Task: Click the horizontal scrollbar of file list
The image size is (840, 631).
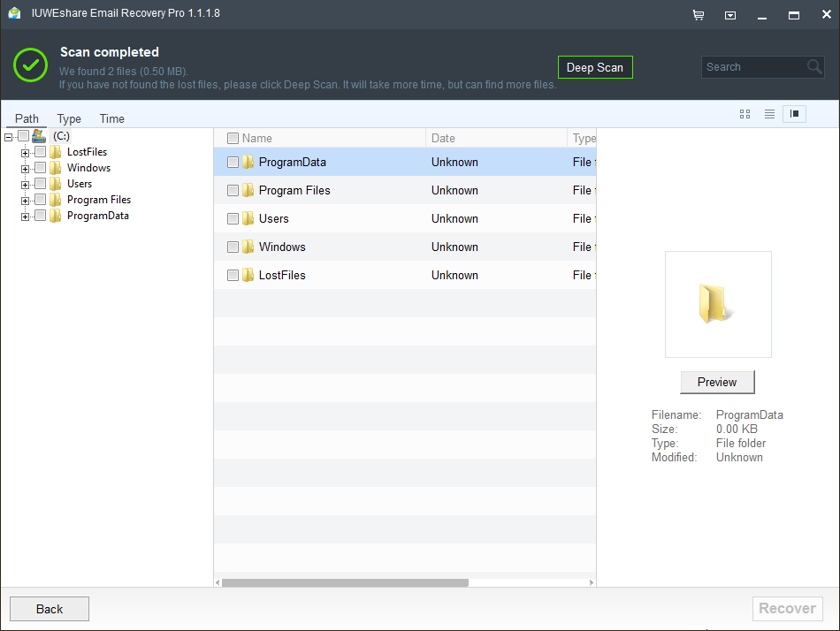Action: (345, 582)
